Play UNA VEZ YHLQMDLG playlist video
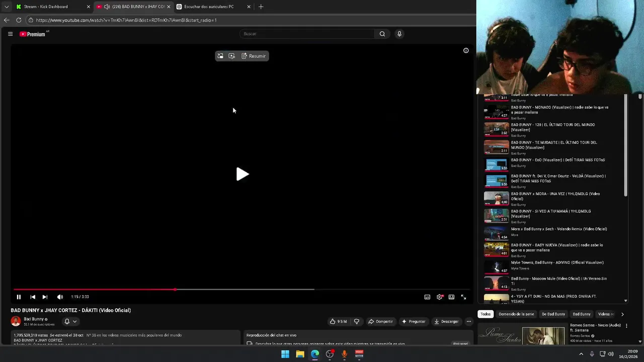644x362 pixels. 552,199
